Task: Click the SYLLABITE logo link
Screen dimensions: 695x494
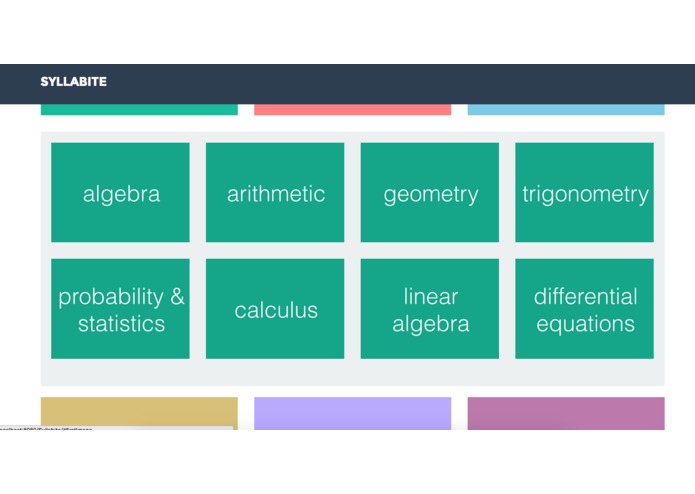Action: pyautogui.click(x=74, y=82)
